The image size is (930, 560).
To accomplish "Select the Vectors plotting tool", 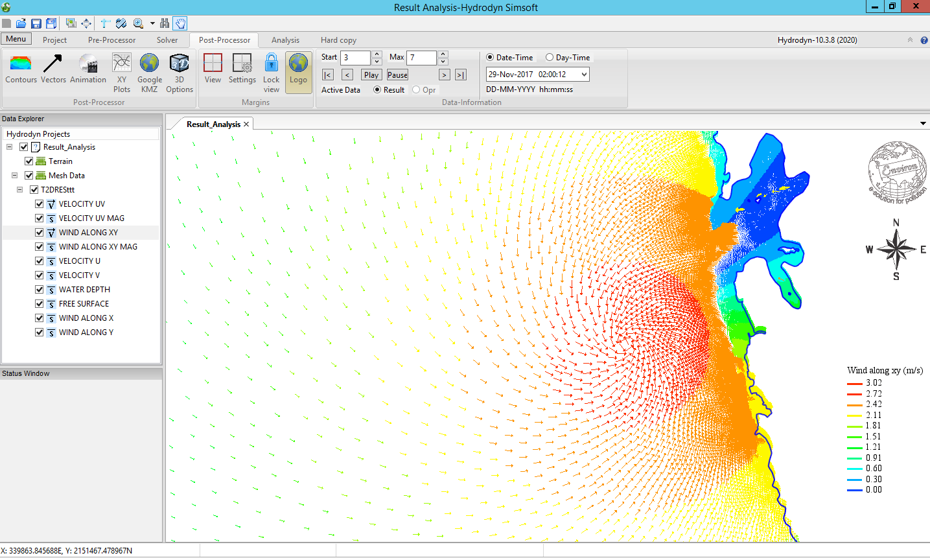I will pyautogui.click(x=53, y=69).
